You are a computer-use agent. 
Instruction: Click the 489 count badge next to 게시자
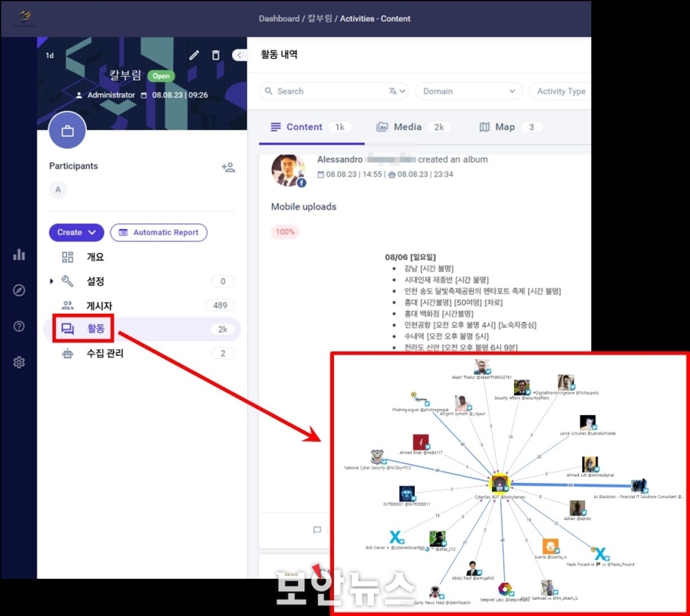point(220,306)
